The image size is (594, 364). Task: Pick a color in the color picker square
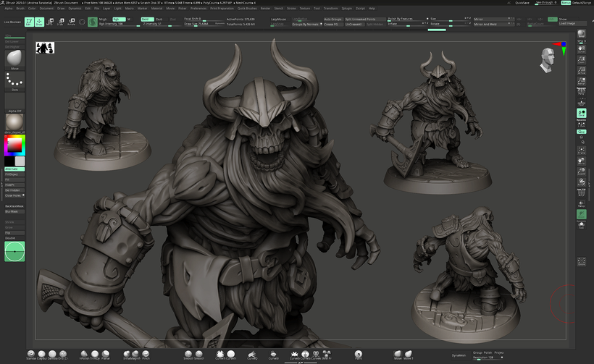click(x=13, y=145)
